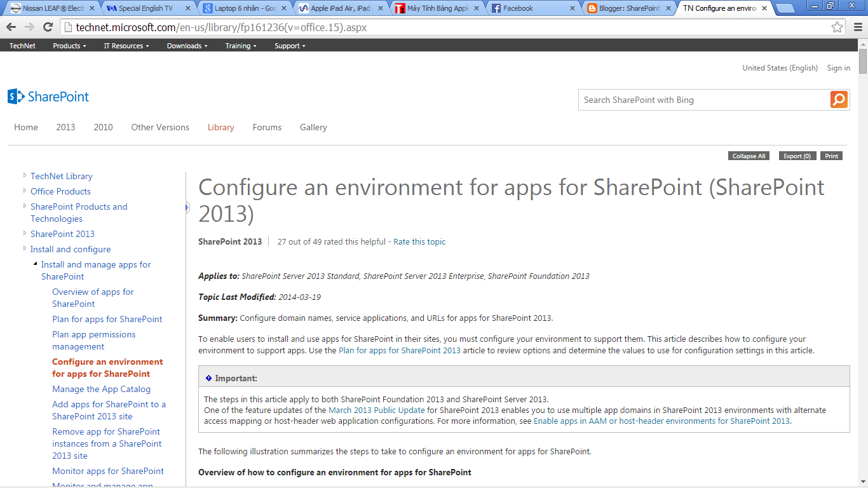Viewport: 868px width, 488px height.
Task: Open the Chrome menu (three lines) icon
Action: [x=857, y=27]
